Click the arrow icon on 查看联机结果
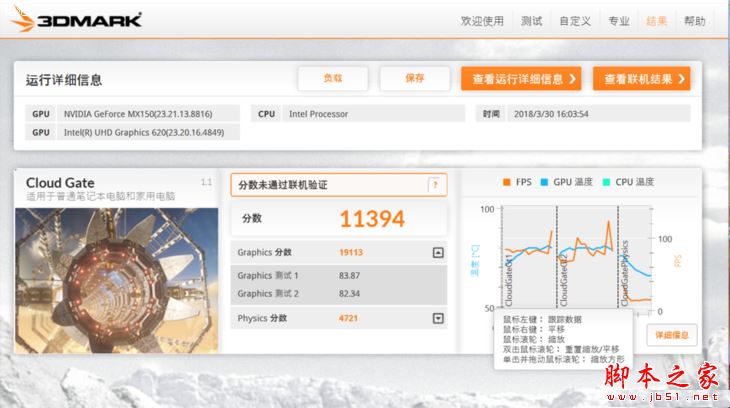The width and height of the screenshot is (730, 408). (x=681, y=79)
